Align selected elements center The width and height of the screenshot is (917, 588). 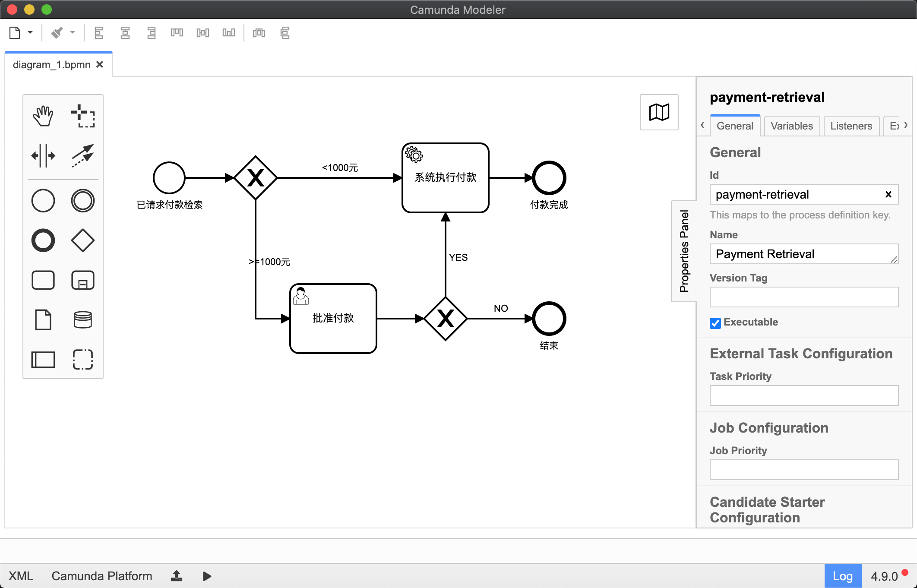pyautogui.click(x=125, y=33)
